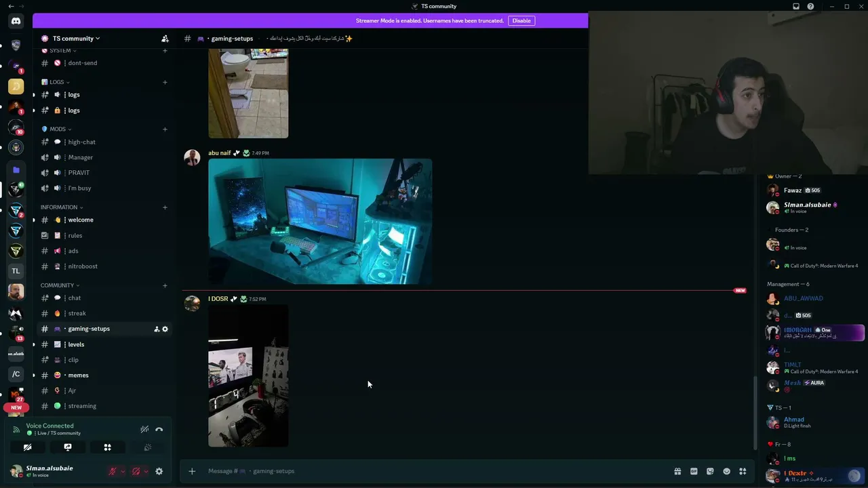
Task: Invite people to TS community server
Action: pos(165,39)
